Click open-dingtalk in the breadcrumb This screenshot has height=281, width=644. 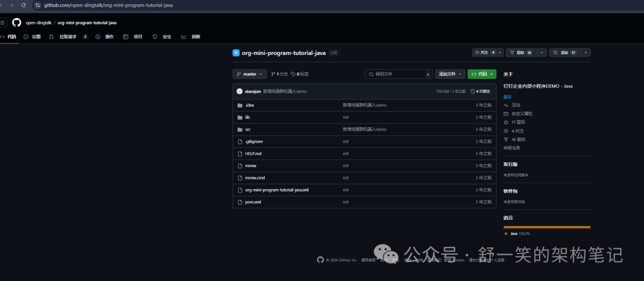point(38,23)
